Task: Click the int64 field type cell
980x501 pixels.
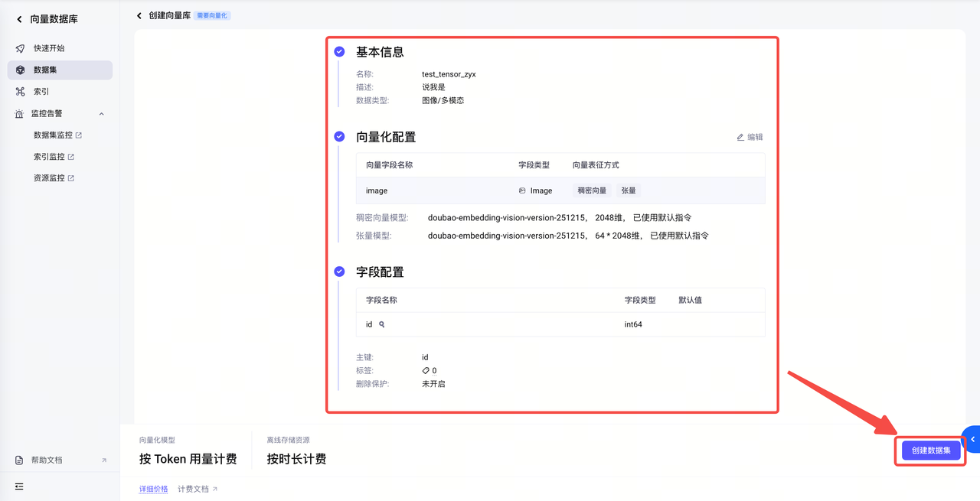Action: coord(633,324)
